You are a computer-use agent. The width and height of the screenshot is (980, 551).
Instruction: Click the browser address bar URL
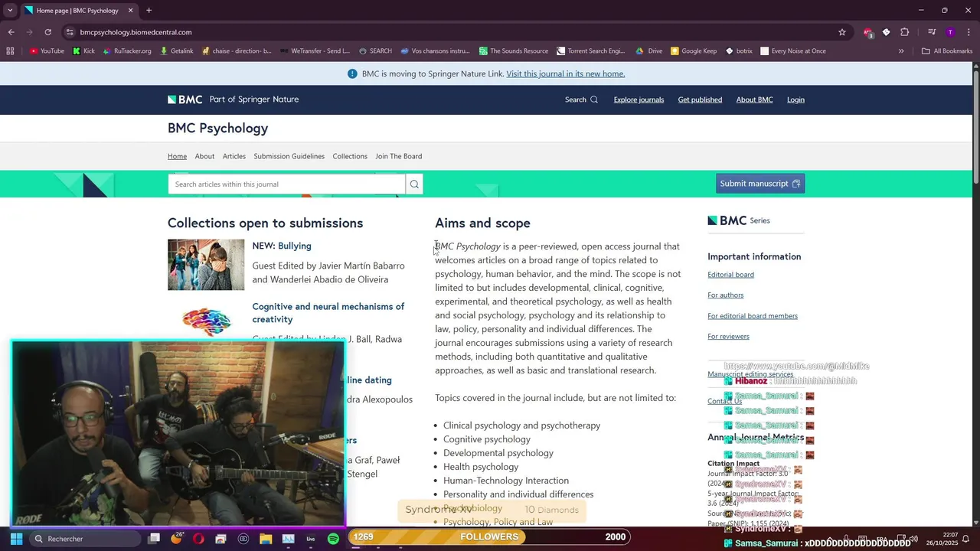point(136,32)
